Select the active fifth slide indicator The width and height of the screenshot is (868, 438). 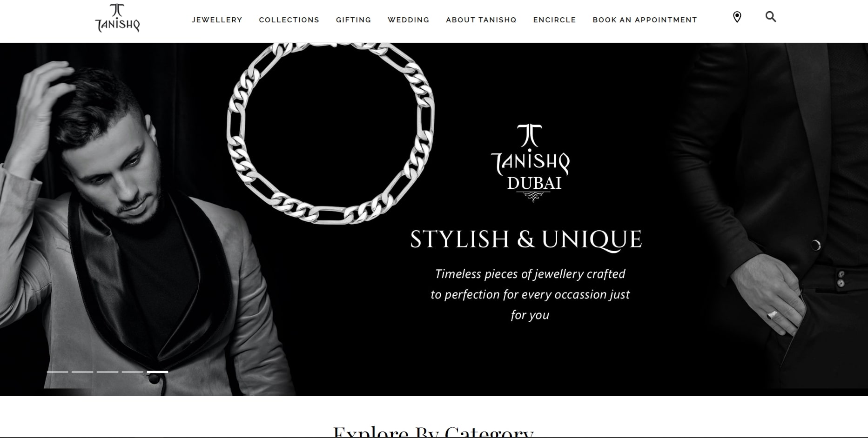(x=158, y=372)
